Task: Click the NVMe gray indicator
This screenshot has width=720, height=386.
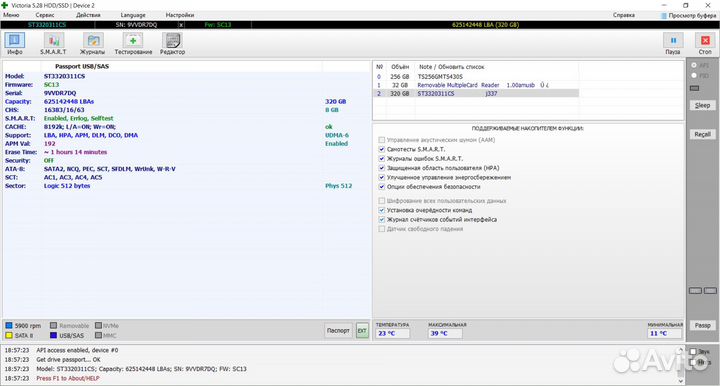Action: point(98,325)
